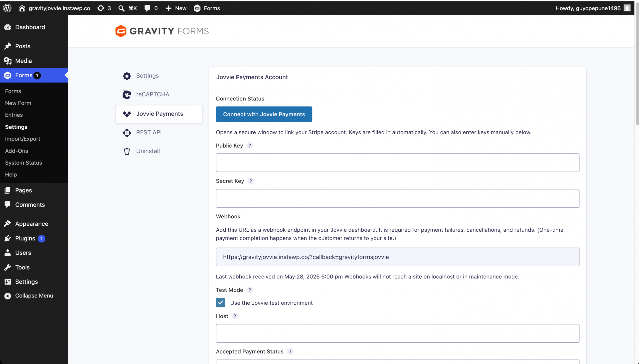
Task: Switch to the REST API settings tab
Action: 159,132
